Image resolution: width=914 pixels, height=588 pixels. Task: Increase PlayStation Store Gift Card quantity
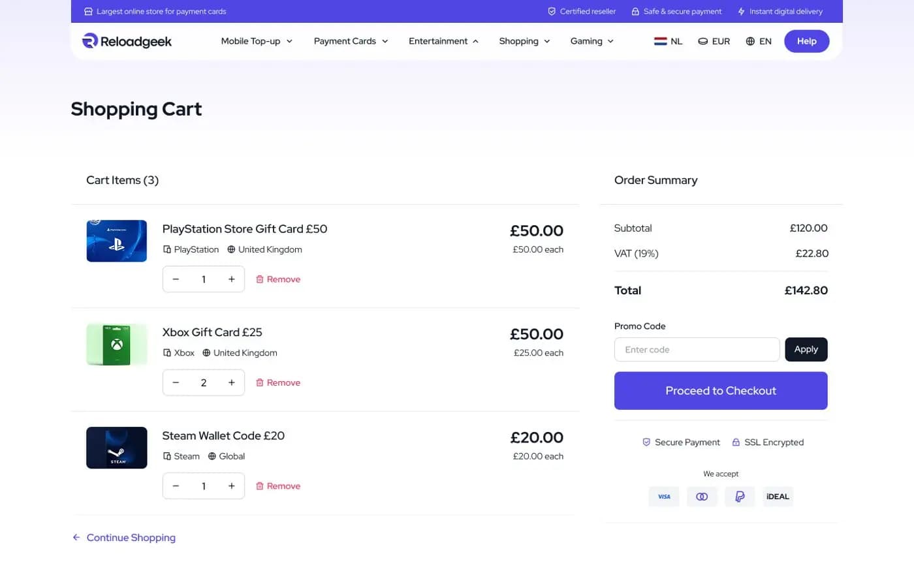[x=232, y=279]
